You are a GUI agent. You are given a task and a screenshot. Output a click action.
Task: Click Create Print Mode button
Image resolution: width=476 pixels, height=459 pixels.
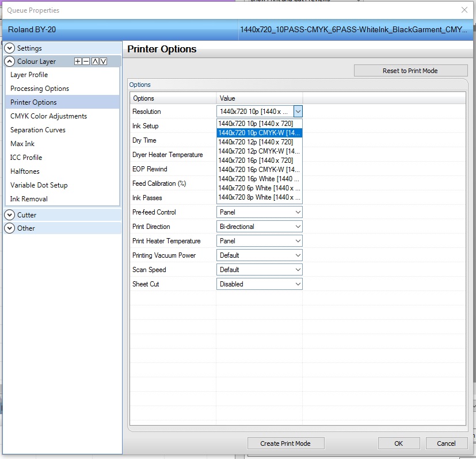pyautogui.click(x=285, y=443)
